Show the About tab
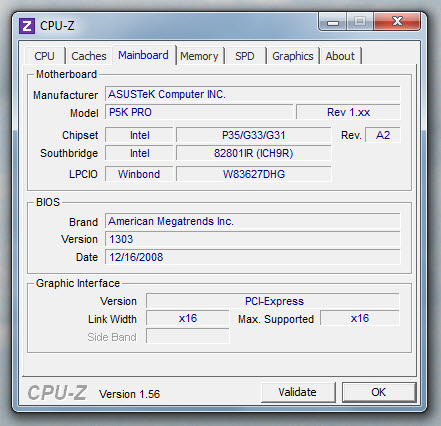Screen dimensions: 441x426 340,56
